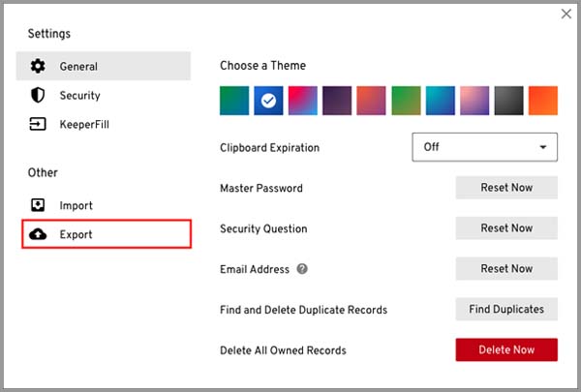The image size is (581, 392).
Task: Click the KeeperFill arrow-box icon
Action: point(38,124)
